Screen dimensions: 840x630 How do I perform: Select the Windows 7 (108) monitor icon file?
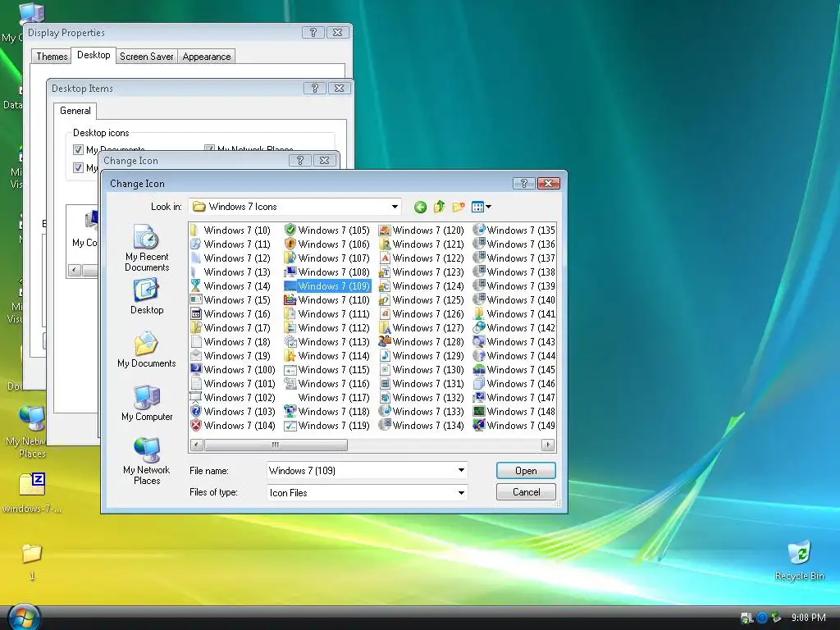326,272
